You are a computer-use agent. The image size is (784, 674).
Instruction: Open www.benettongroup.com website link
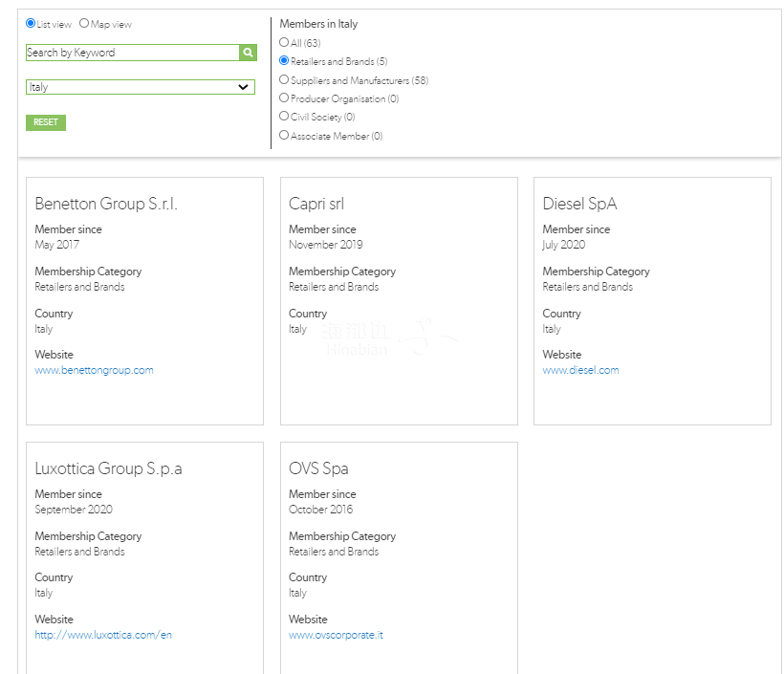(94, 370)
